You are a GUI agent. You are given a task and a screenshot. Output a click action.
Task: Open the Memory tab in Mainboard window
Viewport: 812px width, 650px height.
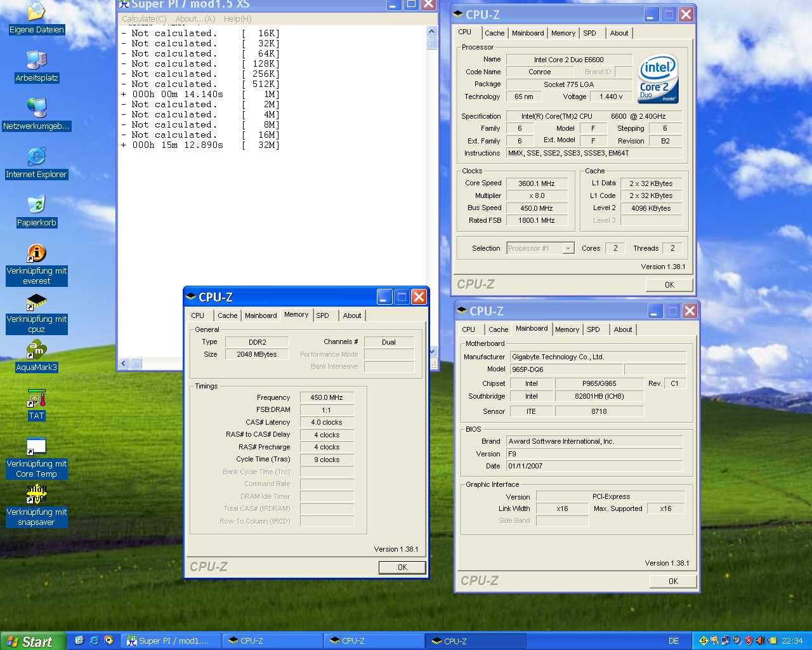coord(567,329)
